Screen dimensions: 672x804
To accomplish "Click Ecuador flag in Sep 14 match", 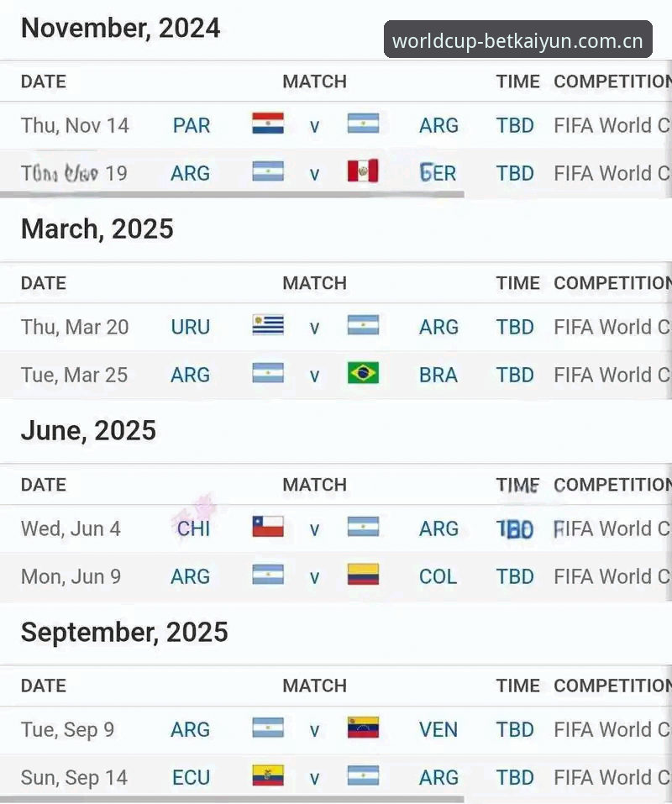I will pos(268,775).
